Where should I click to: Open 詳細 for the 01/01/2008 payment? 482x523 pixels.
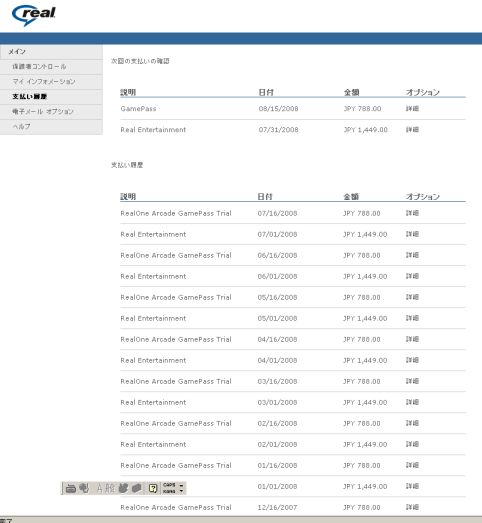click(412, 486)
